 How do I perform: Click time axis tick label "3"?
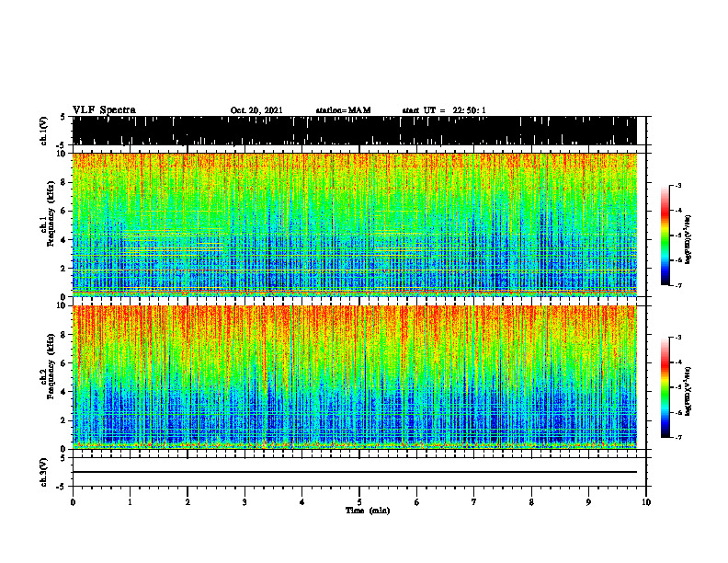click(x=245, y=502)
